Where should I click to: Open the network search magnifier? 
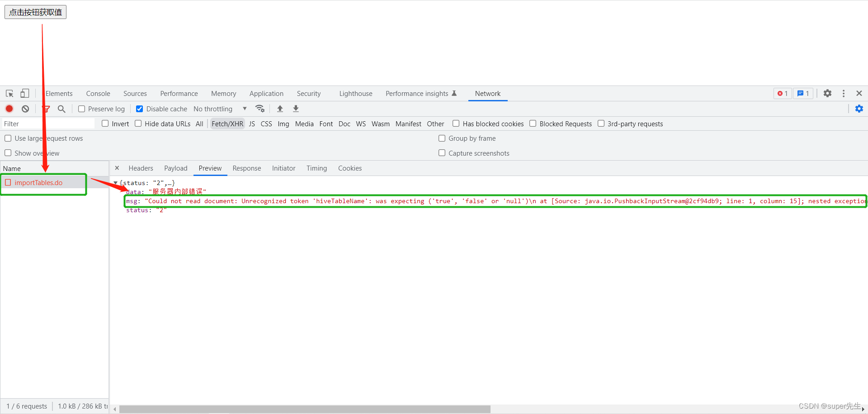click(x=61, y=109)
